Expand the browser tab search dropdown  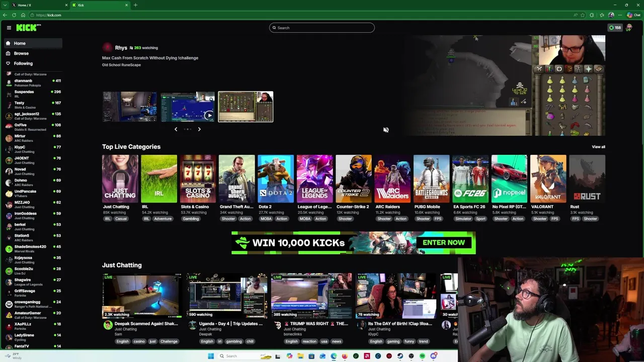click(4, 5)
